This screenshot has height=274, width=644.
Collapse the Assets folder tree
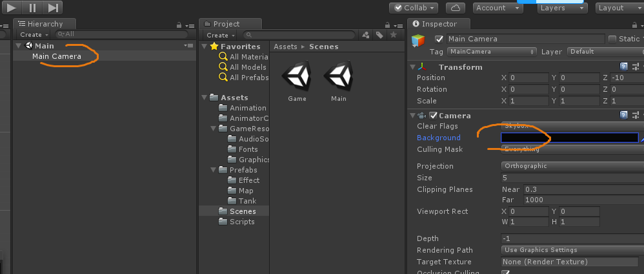pos(205,98)
